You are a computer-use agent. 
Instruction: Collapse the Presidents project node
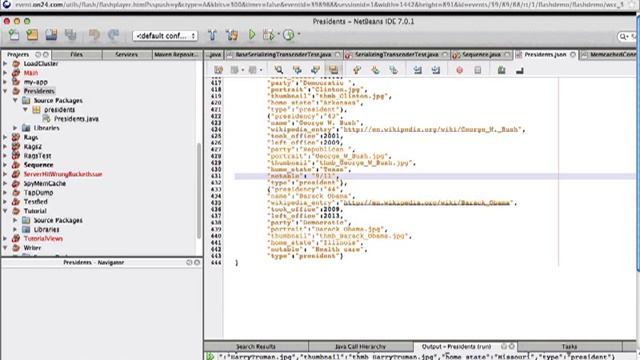5,91
